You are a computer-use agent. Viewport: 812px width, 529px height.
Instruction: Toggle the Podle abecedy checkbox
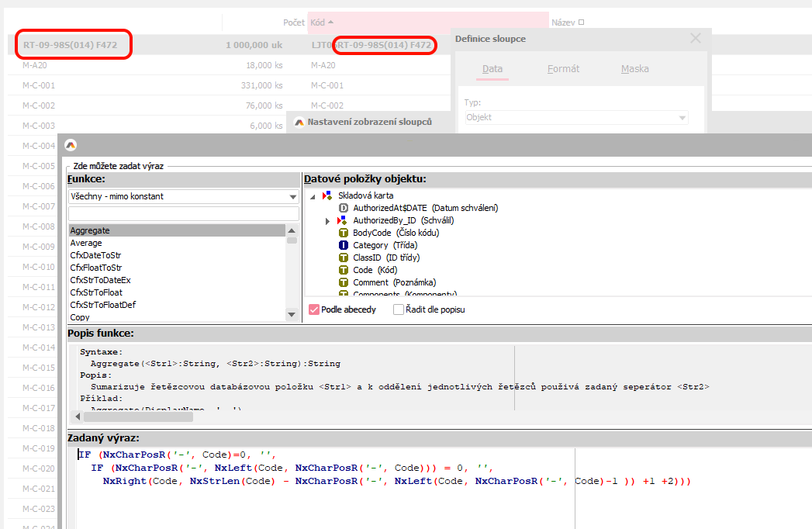coord(314,309)
